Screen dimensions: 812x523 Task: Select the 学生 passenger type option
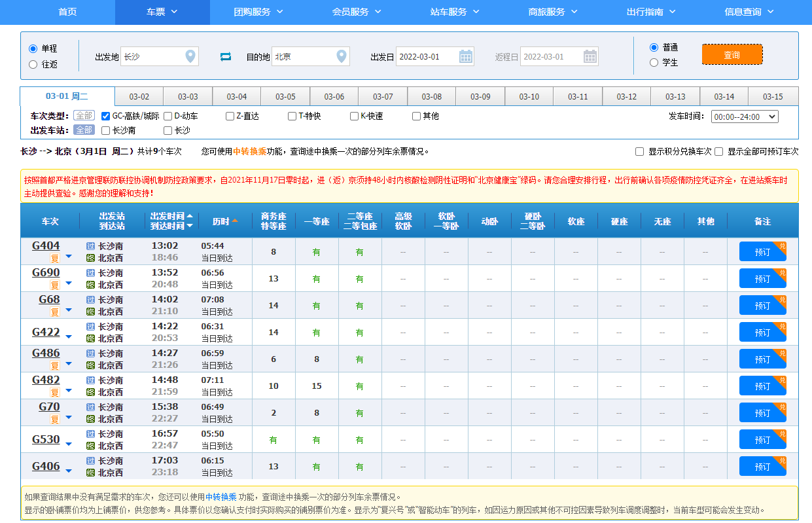pos(654,62)
